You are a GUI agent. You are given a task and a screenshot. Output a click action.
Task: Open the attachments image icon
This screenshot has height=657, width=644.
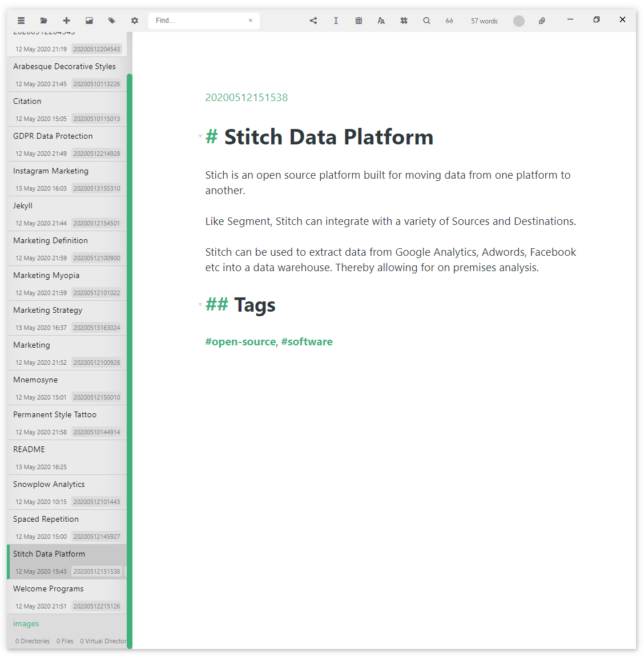click(x=89, y=21)
